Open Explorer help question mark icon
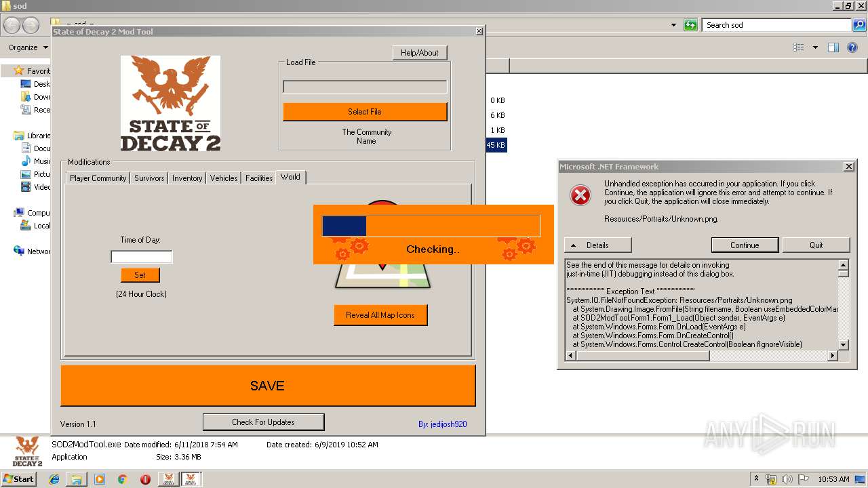Image resolution: width=868 pixels, height=488 pixels. [852, 47]
